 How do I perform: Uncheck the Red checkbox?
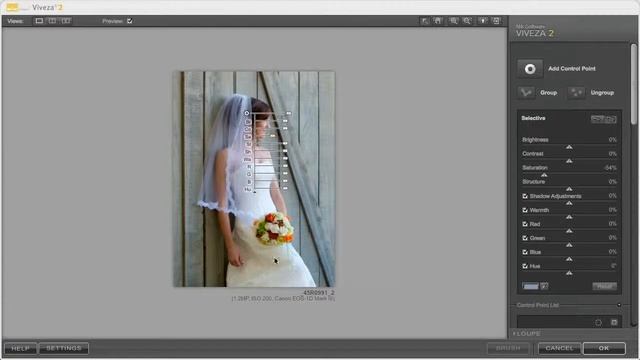[x=525, y=224]
